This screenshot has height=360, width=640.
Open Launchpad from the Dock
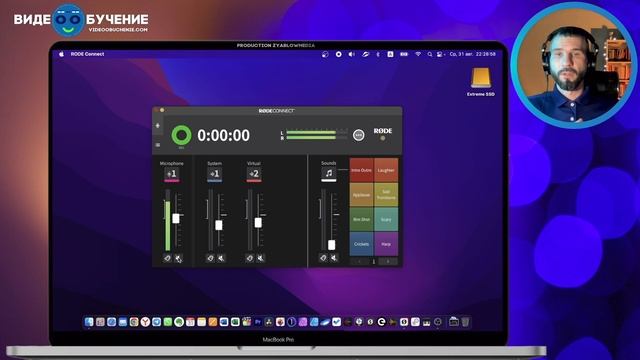[100, 322]
